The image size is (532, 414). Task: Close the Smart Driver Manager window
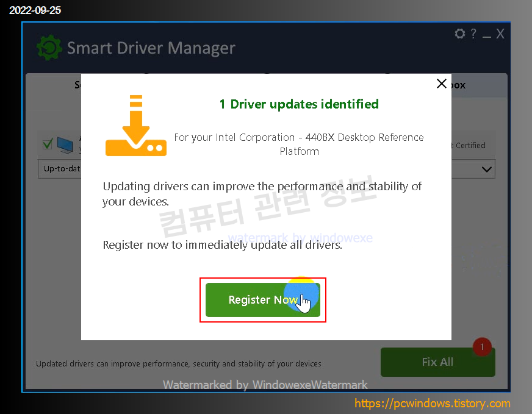tap(500, 34)
